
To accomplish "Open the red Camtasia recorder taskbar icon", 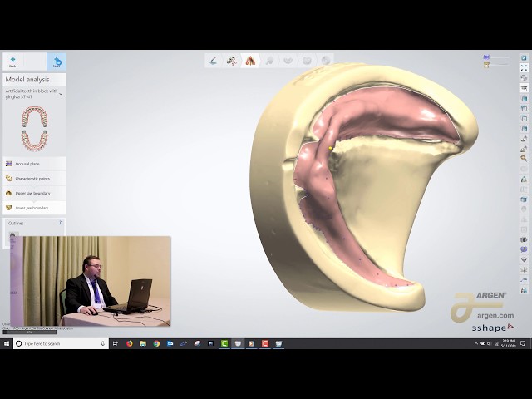I will click(x=265, y=343).
